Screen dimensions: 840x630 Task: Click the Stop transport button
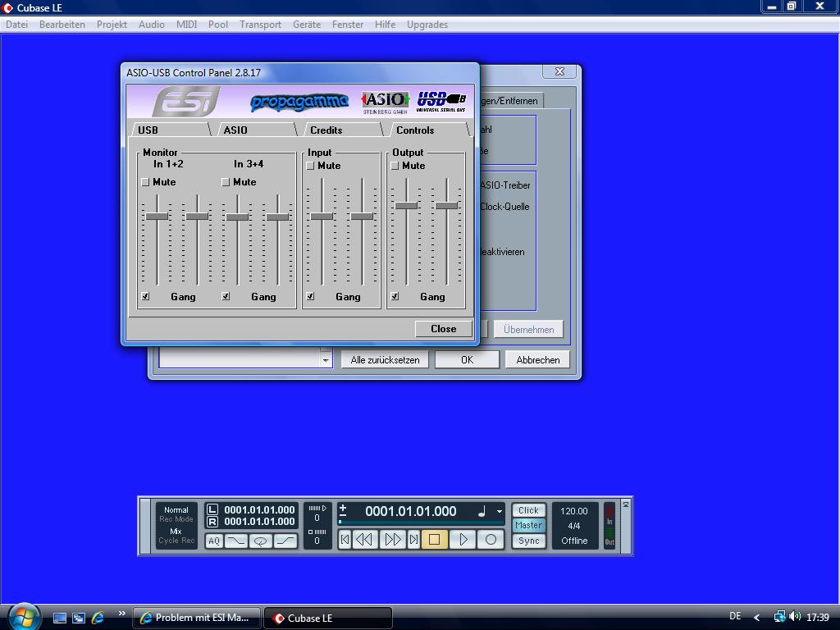coord(435,540)
